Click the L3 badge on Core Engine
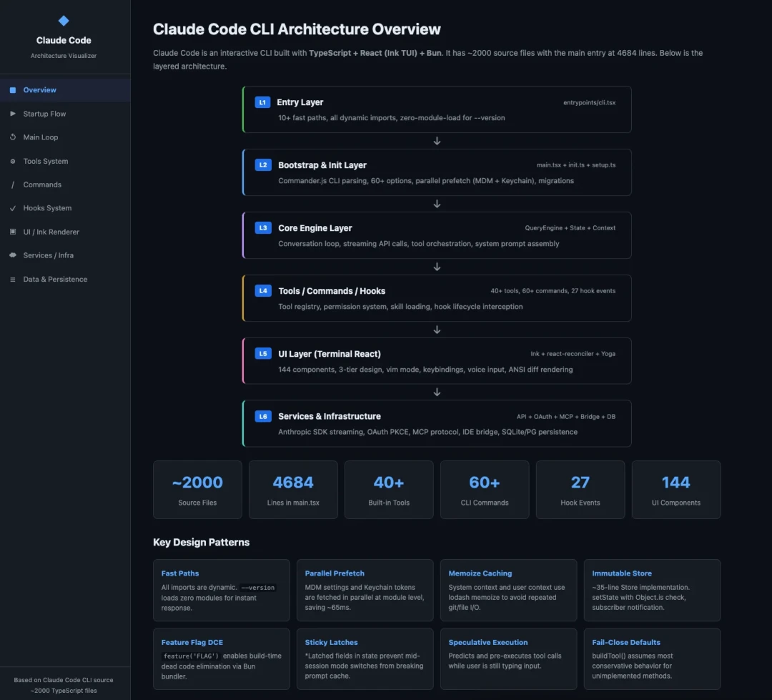The width and height of the screenshot is (772, 700). [x=263, y=228]
